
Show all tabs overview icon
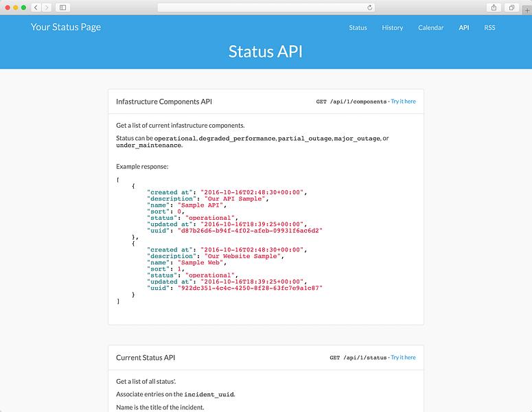click(511, 8)
